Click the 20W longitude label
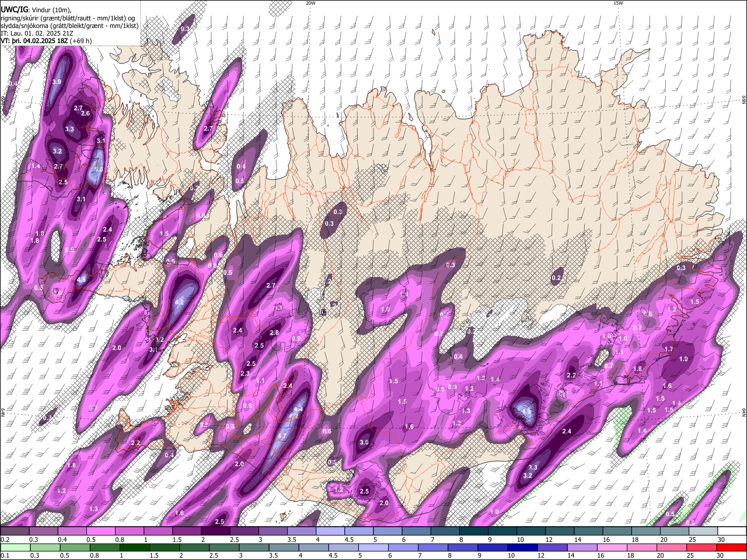 pos(310,3)
